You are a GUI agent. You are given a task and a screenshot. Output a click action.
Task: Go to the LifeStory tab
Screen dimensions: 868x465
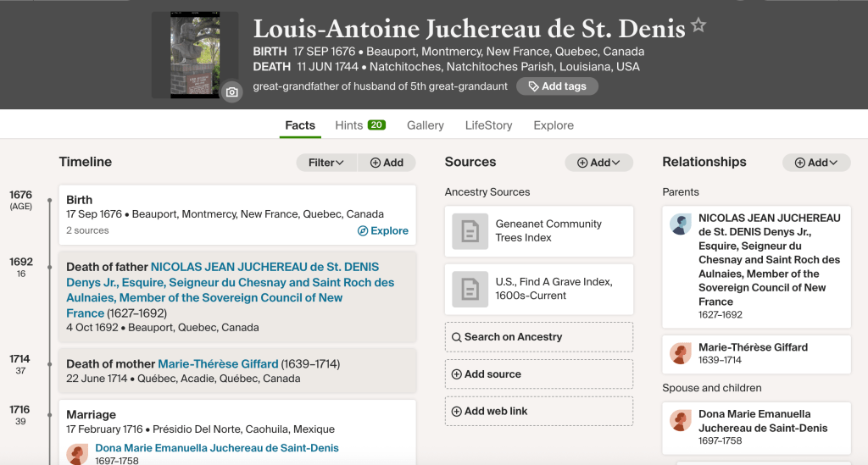pos(488,125)
